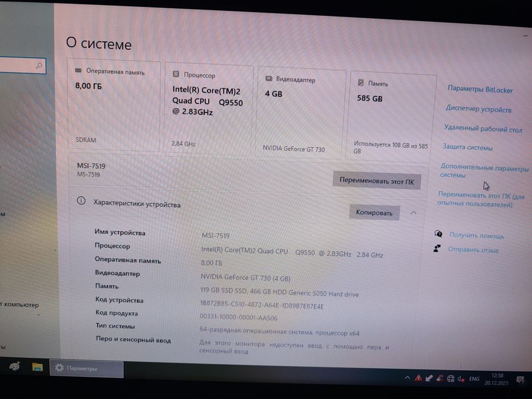Open the clock and date flyout
This screenshot has height=399, width=532.
(497, 379)
